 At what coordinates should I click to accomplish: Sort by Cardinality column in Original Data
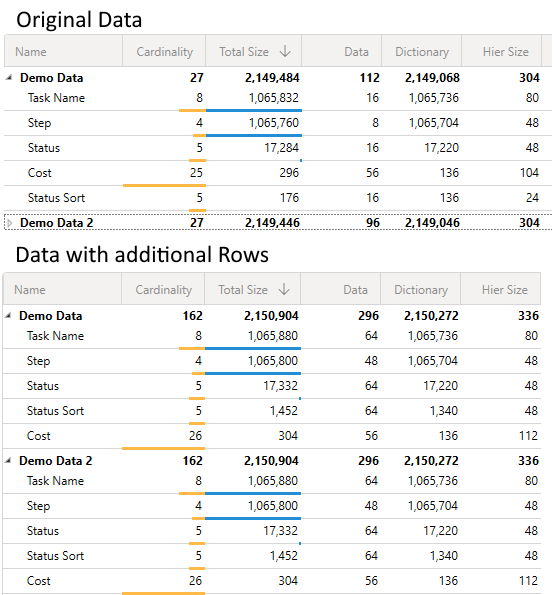[164, 51]
